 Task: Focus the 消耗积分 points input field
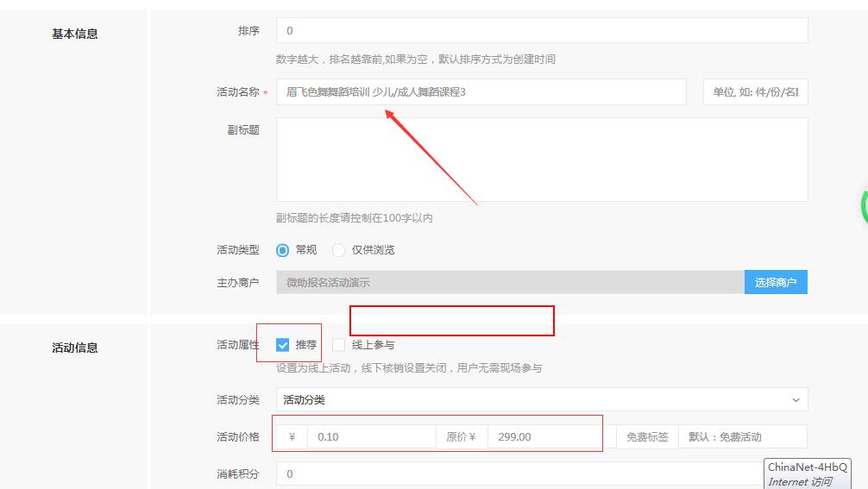pyautogui.click(x=518, y=473)
